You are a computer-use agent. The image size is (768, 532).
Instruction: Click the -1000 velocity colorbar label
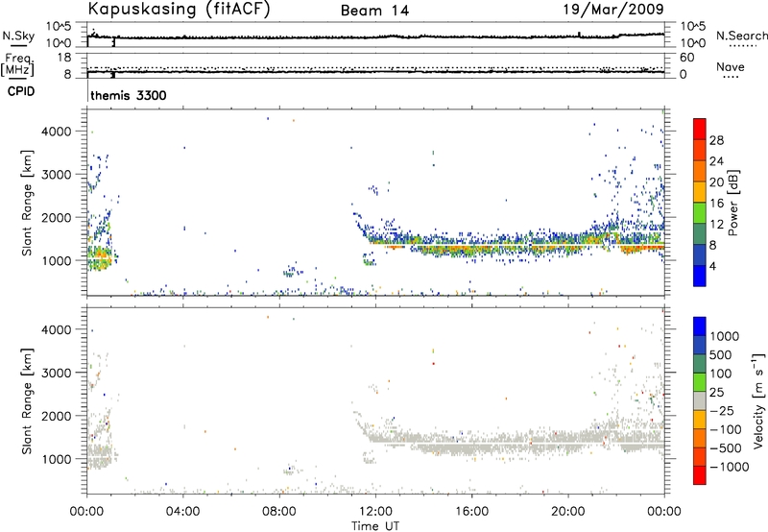click(729, 467)
